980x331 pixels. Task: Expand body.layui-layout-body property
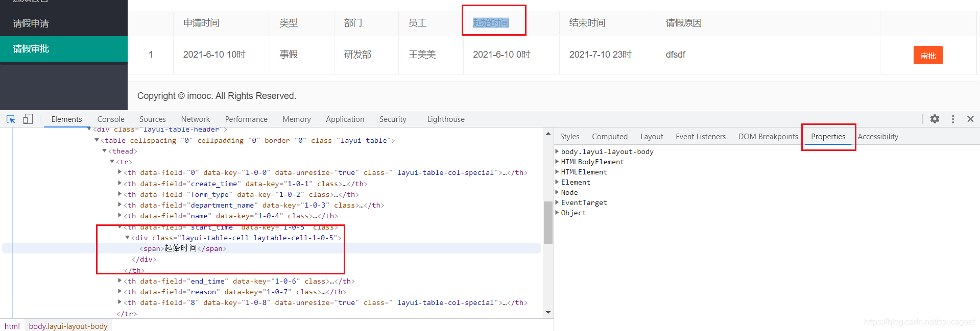pos(557,151)
